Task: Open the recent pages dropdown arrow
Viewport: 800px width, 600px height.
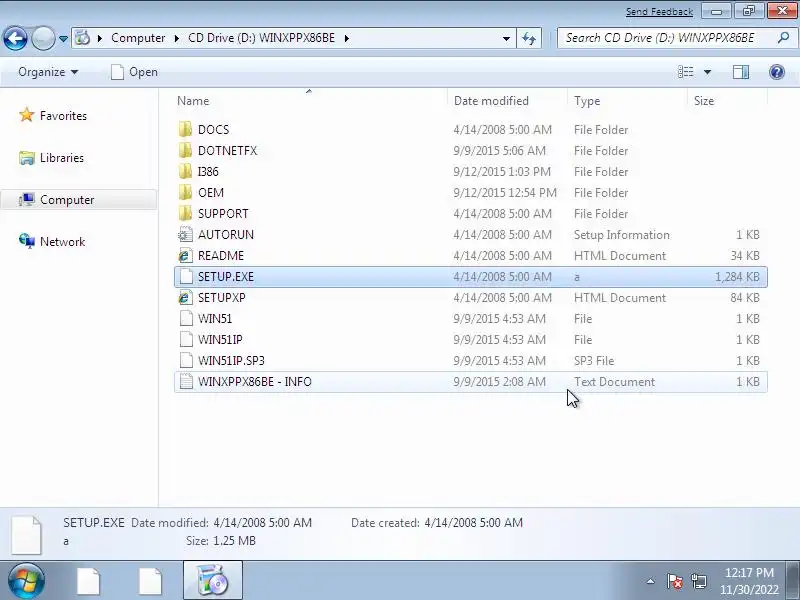Action: point(63,39)
